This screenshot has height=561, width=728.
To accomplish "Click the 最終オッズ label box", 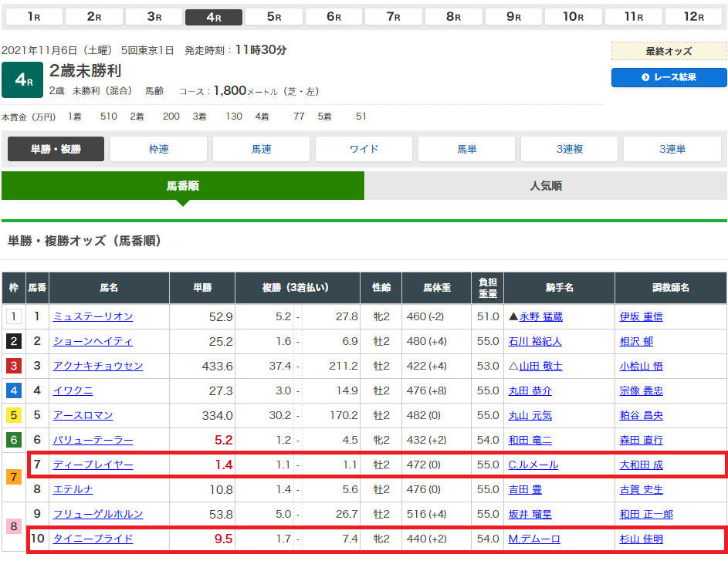I will coord(669,51).
